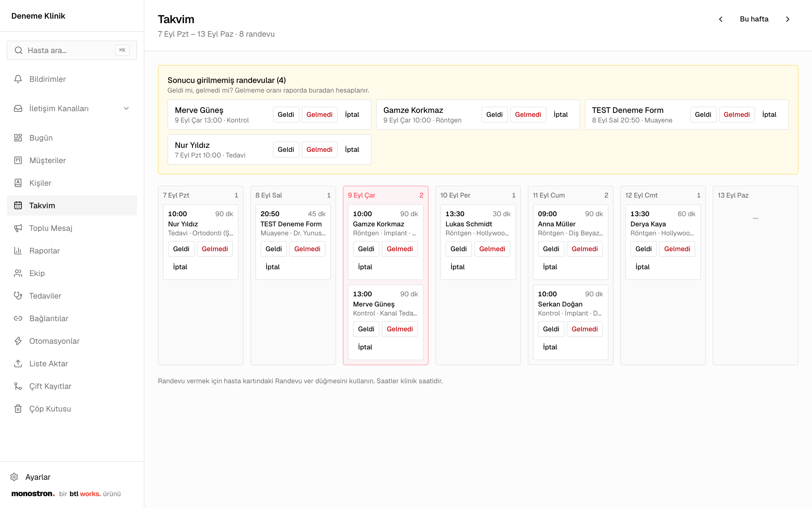This screenshot has height=508, width=812.
Task: Click the Bu hafta button
Action: click(x=754, y=19)
